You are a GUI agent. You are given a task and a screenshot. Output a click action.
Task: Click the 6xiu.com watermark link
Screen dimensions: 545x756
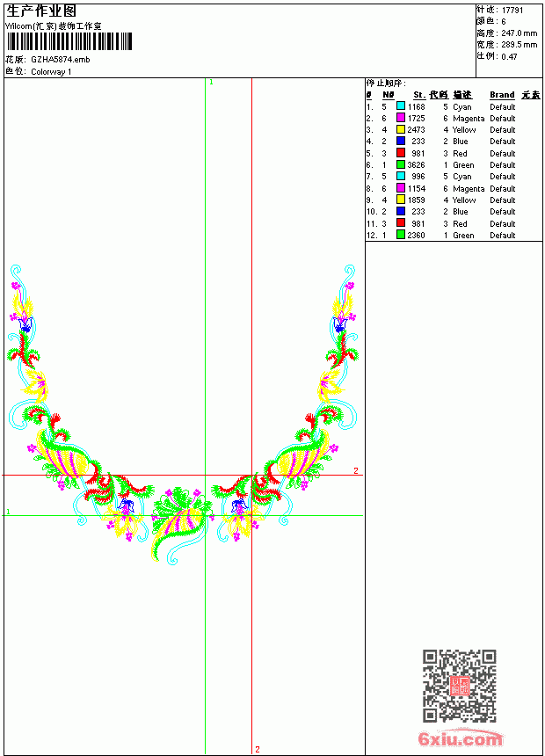click(x=460, y=738)
